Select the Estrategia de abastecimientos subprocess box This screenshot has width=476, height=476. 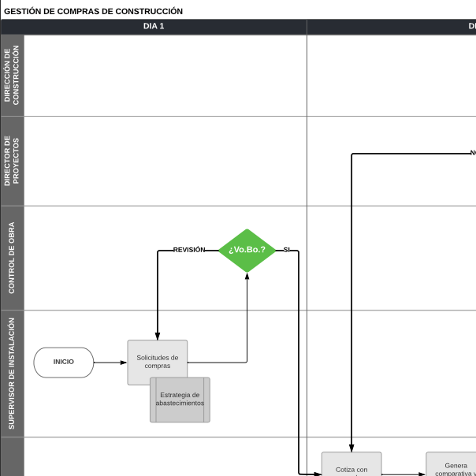pos(180,400)
